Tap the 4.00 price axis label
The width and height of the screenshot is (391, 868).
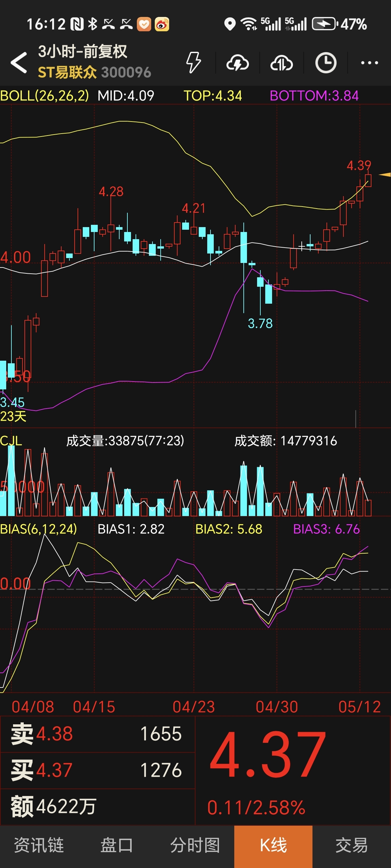[16, 257]
